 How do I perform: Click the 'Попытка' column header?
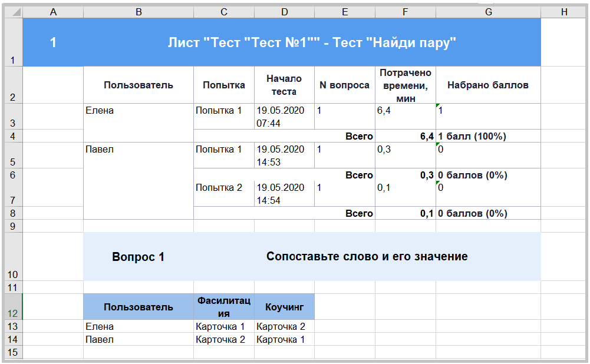[224, 85]
